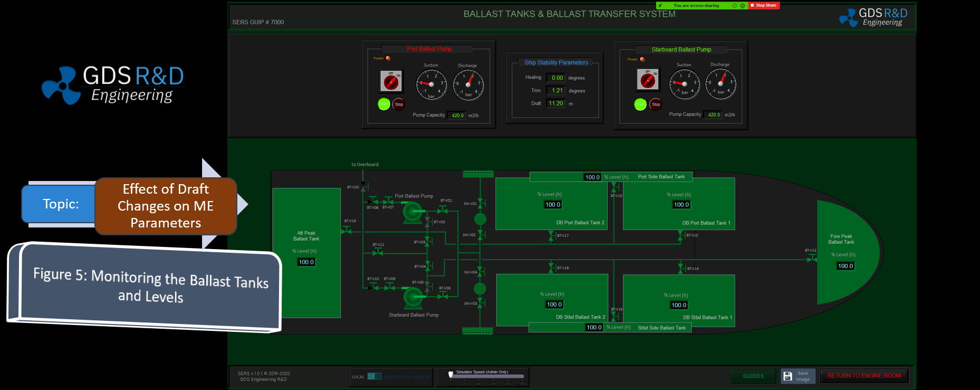The width and height of the screenshot is (980, 390).
Task: Open Aft Peak tank valve BT-V19
Action: [x=347, y=230]
